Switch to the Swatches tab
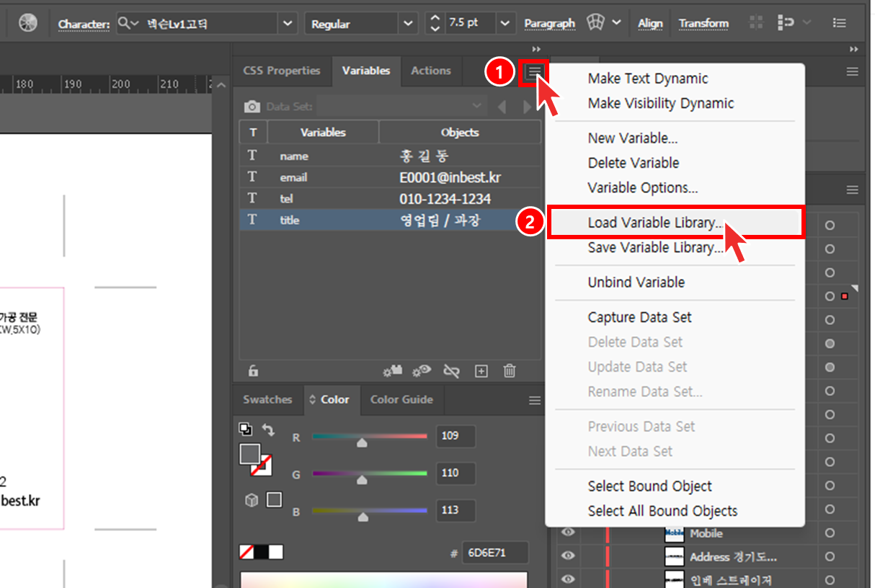 coord(267,399)
